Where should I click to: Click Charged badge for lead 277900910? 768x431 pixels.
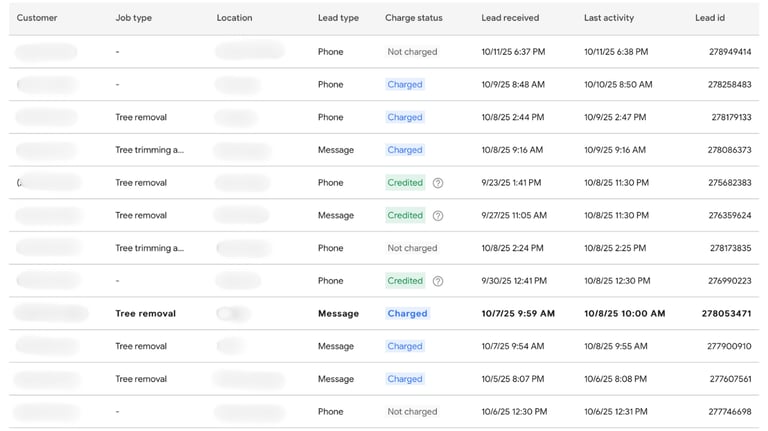405,346
